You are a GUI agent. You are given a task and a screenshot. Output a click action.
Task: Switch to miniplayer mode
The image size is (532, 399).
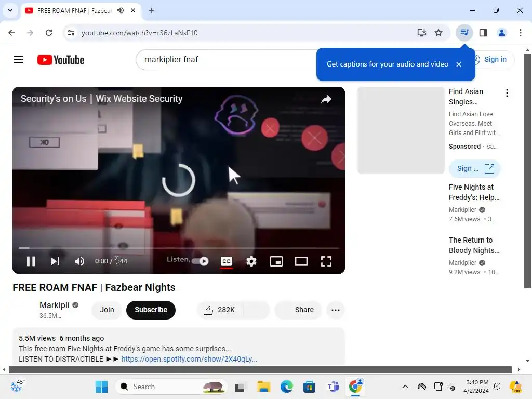click(x=276, y=261)
